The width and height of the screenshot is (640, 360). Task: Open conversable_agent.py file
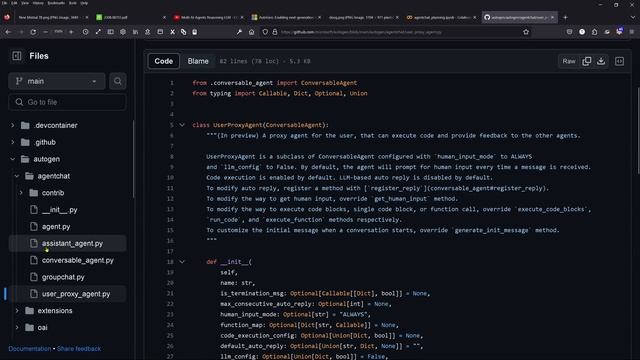click(78, 260)
